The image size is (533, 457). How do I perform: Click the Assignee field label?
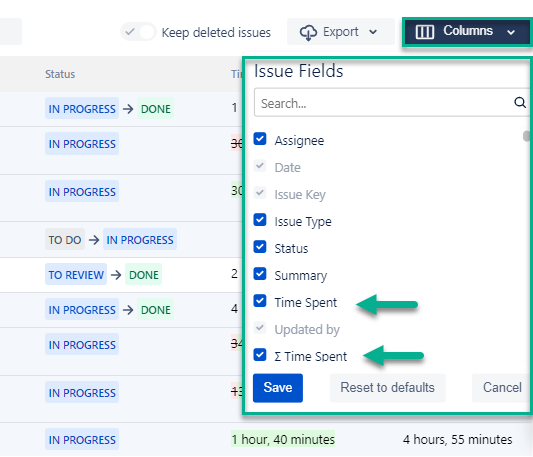(299, 140)
